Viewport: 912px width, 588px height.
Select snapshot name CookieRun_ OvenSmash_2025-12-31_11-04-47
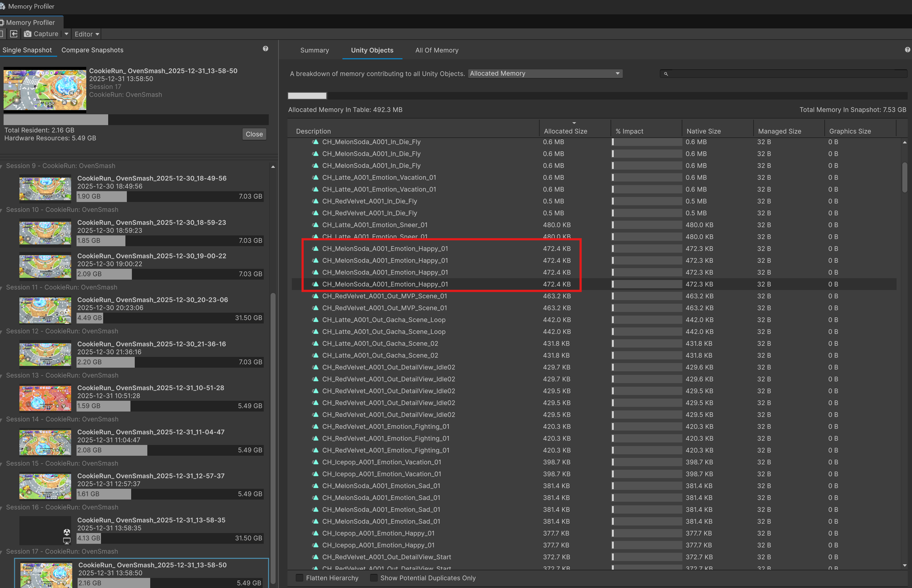(151, 432)
